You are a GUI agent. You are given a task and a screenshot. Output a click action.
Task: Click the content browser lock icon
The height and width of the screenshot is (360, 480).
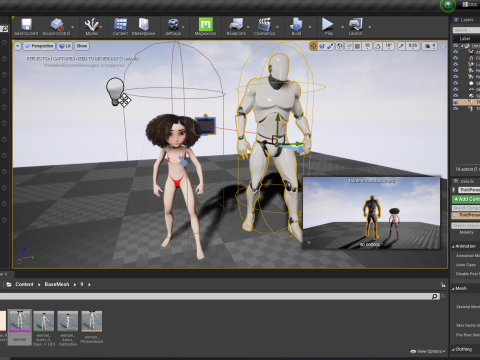[443, 284]
